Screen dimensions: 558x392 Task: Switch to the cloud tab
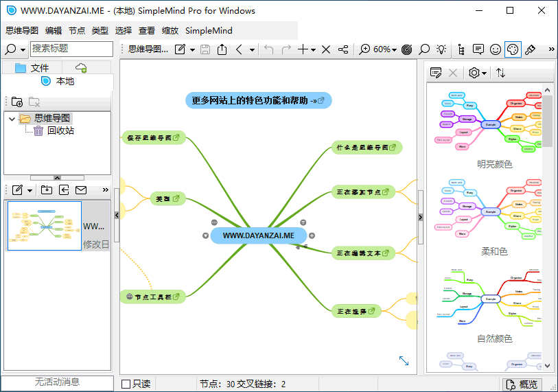coord(81,68)
